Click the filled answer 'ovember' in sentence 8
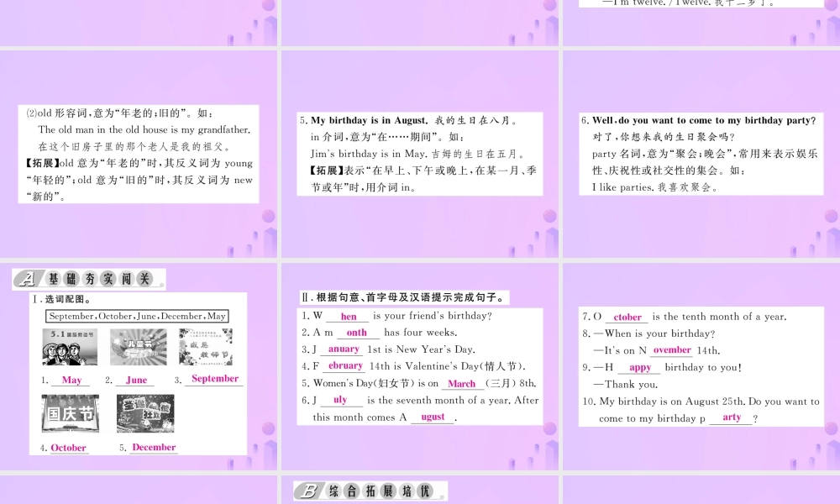The width and height of the screenshot is (840, 504). pyautogui.click(x=672, y=350)
